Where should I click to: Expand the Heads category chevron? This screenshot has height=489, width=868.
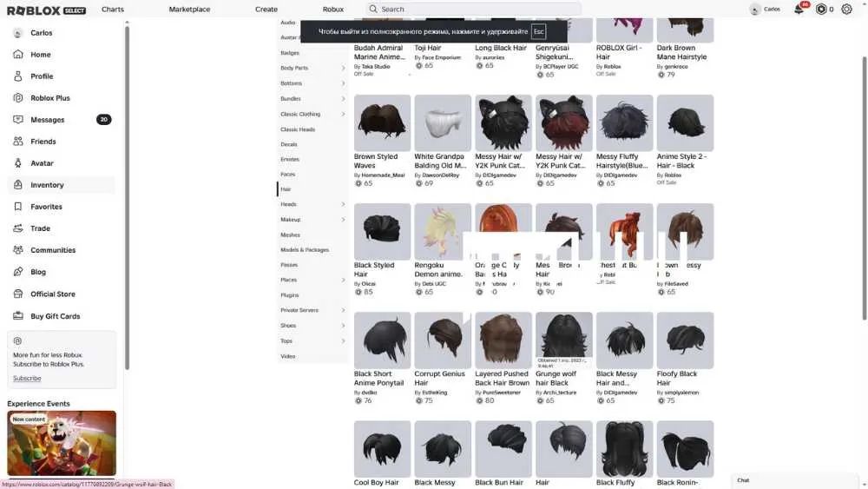click(343, 204)
